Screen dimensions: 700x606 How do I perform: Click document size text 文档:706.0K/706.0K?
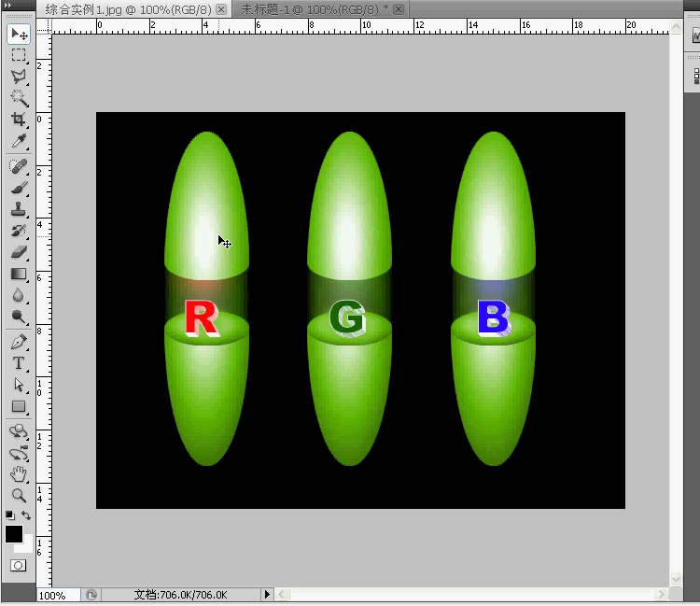coord(180,595)
